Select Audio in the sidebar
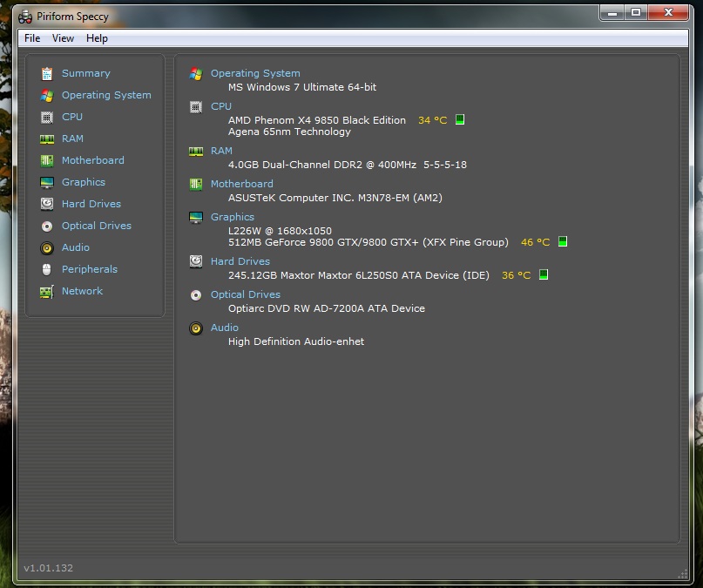Image resolution: width=703 pixels, height=588 pixels. (x=75, y=247)
